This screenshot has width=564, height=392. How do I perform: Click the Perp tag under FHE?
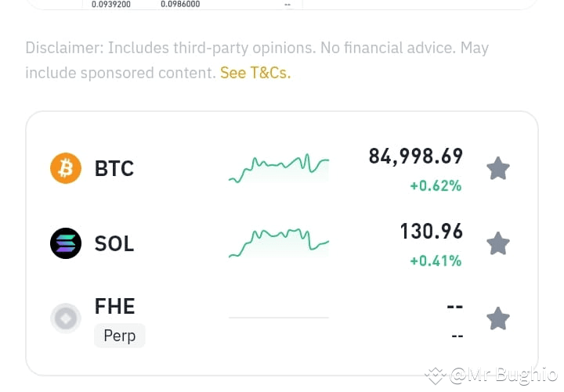click(120, 336)
